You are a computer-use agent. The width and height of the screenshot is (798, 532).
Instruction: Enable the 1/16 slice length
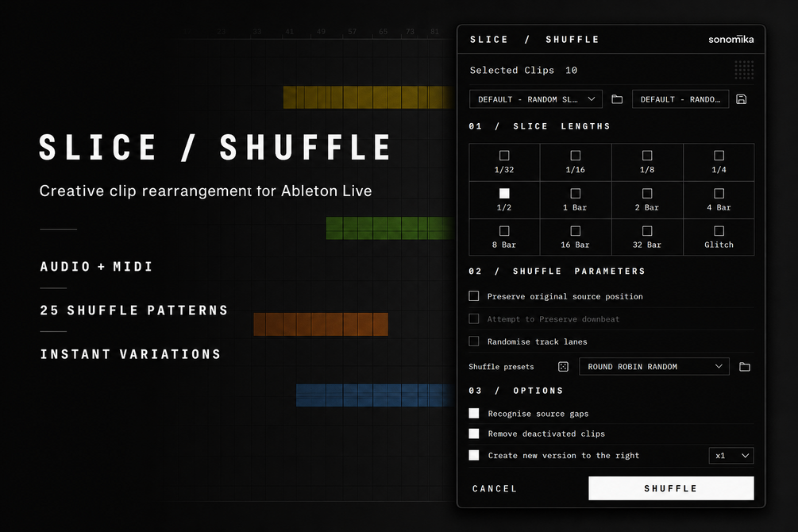click(576, 156)
